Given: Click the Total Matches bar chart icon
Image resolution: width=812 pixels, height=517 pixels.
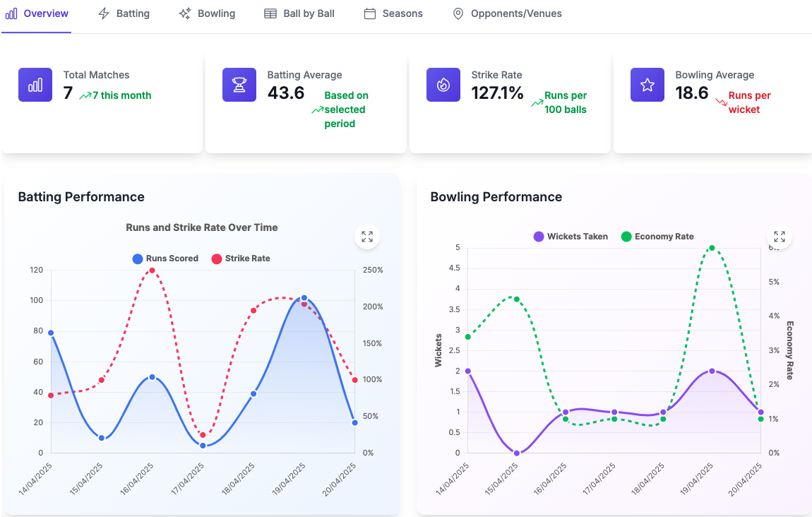Looking at the screenshot, I should coord(35,84).
